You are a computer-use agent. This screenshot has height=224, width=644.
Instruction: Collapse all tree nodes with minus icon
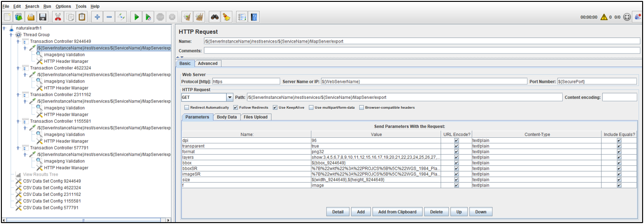(x=109, y=17)
